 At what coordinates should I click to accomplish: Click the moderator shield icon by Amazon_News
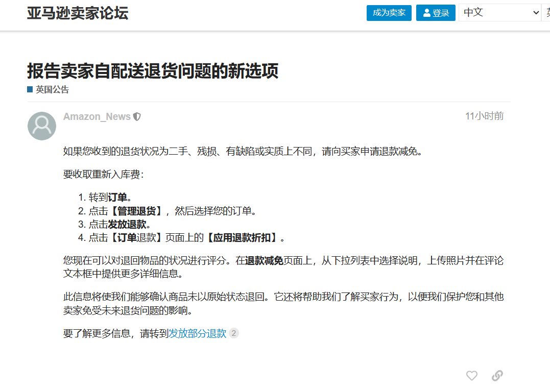tap(137, 116)
